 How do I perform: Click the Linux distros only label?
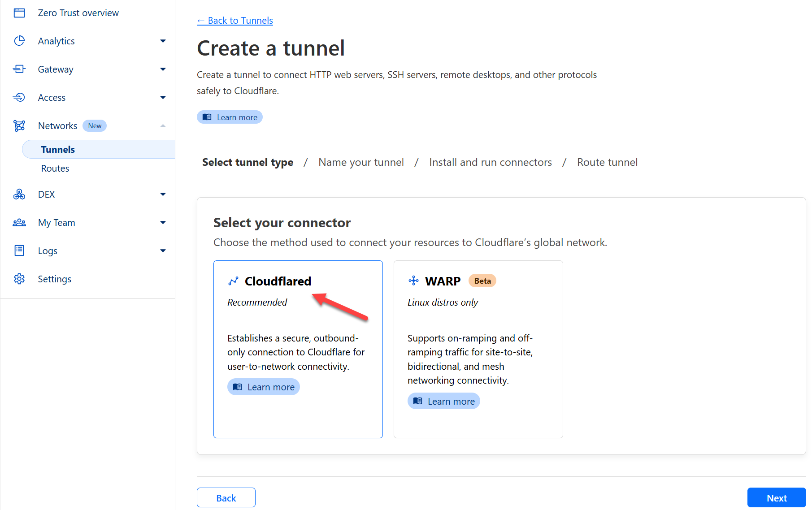pyautogui.click(x=443, y=303)
